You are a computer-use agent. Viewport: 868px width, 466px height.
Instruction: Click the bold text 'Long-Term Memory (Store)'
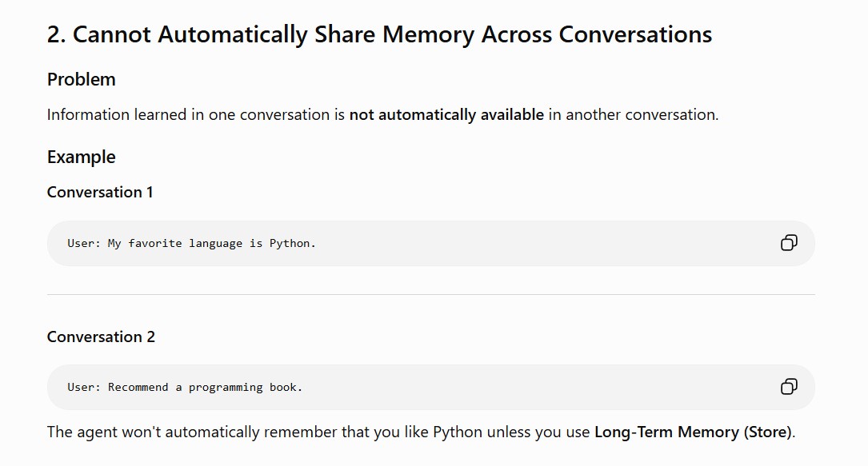(693, 432)
